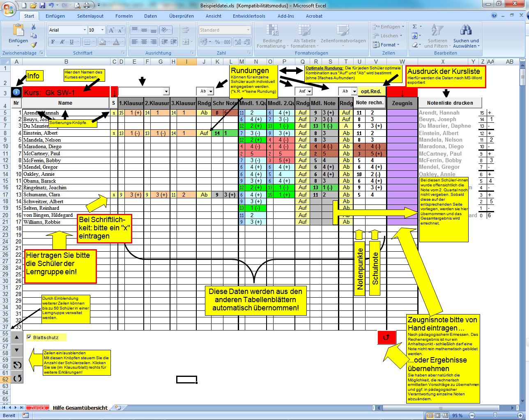Screen dimensions: 529x420
Task: Cut selection with the scissors icon
Action: (x=34, y=27)
